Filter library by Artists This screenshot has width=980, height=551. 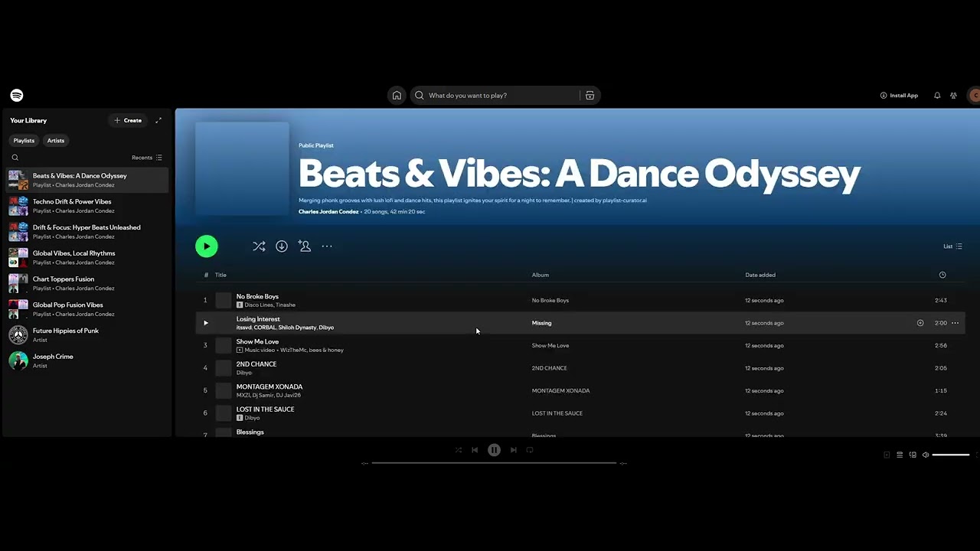click(56, 141)
